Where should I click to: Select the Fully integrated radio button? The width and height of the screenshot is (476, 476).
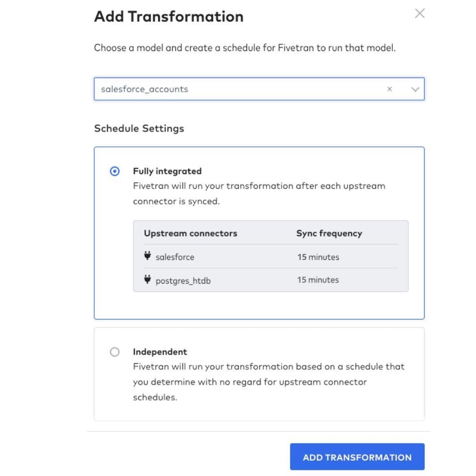click(115, 171)
